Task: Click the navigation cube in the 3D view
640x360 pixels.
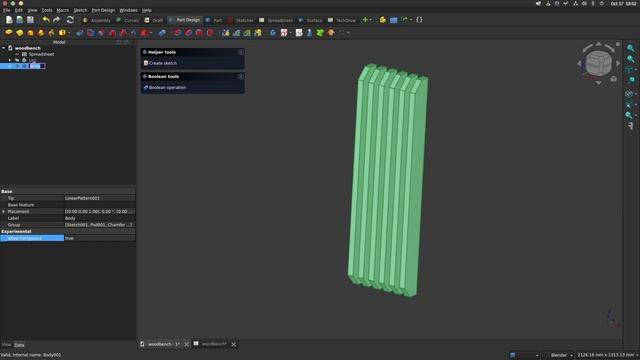Action: click(599, 63)
